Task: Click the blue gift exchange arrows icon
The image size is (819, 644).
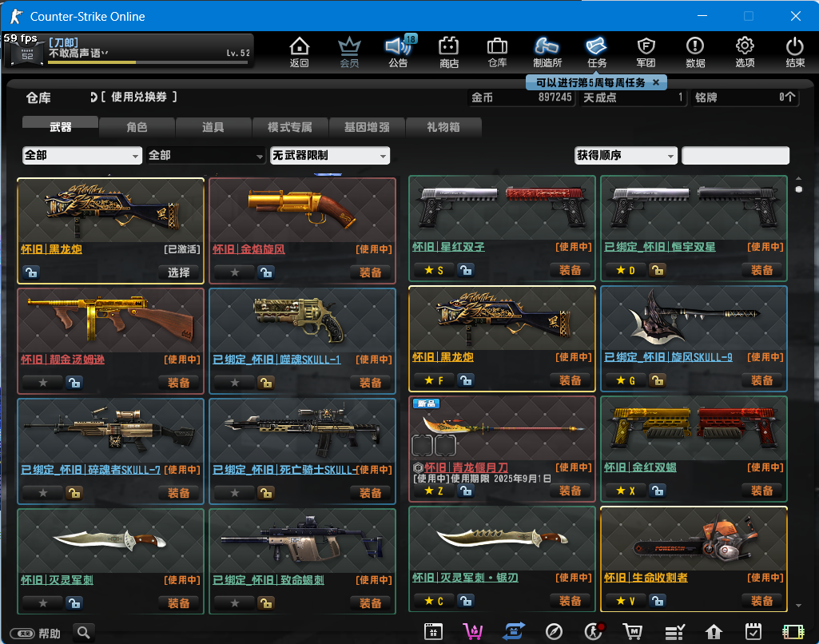Action: 514,632
